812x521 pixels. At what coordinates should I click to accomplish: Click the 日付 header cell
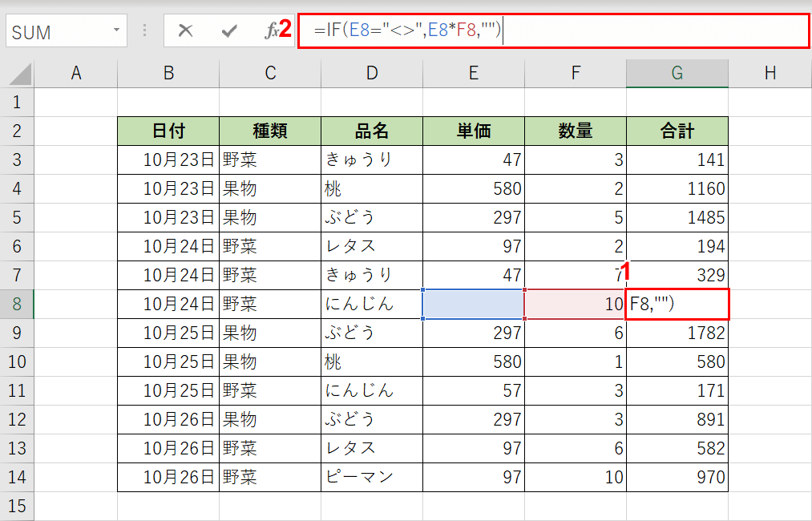coord(168,130)
